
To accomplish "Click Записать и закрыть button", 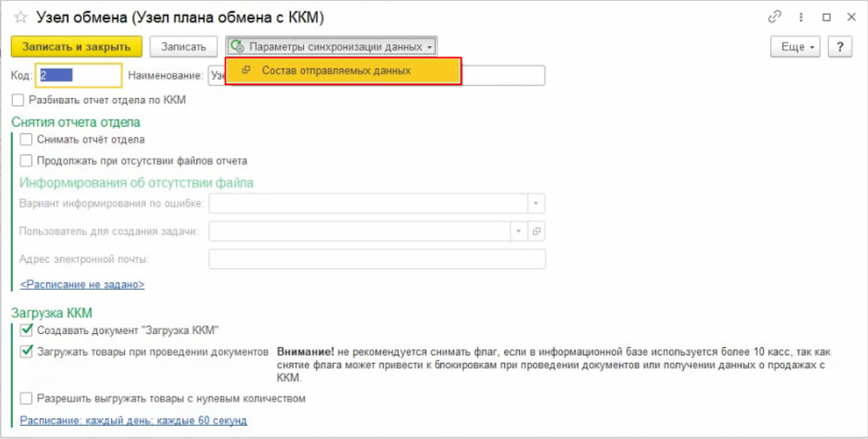I will [x=76, y=47].
